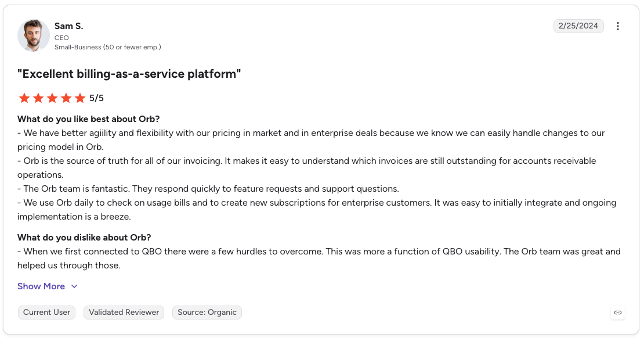Open Sam S.'s profile photo

34,36
